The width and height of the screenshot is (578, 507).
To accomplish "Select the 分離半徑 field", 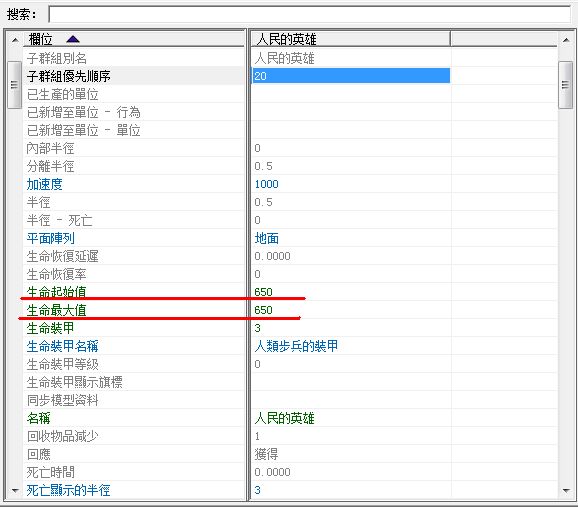I will coord(133,166).
